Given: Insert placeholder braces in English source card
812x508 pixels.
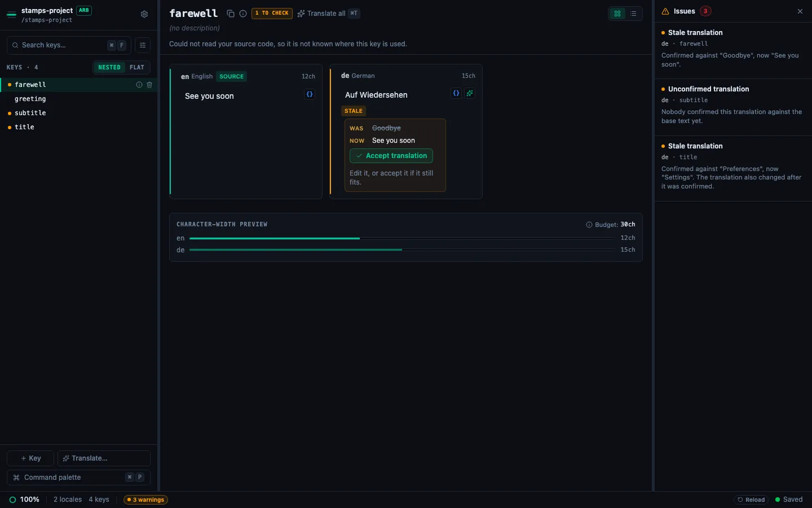Looking at the screenshot, I should coord(310,94).
